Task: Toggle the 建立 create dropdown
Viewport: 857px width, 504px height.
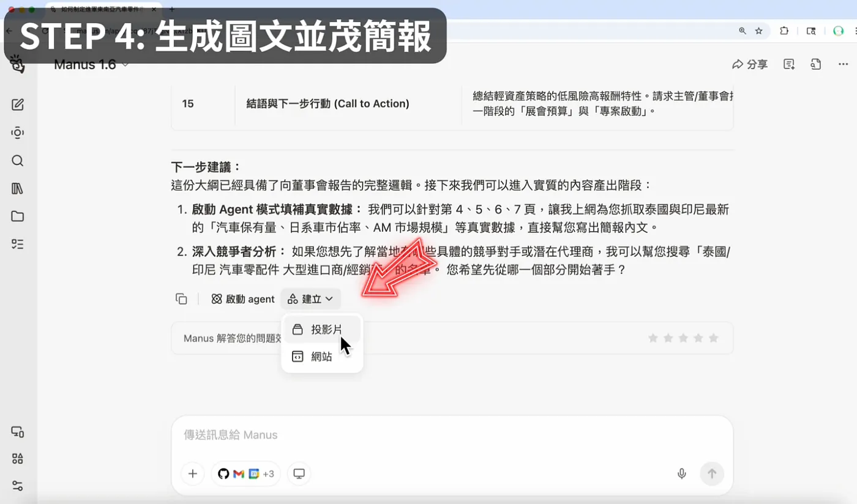Action: coord(310,299)
